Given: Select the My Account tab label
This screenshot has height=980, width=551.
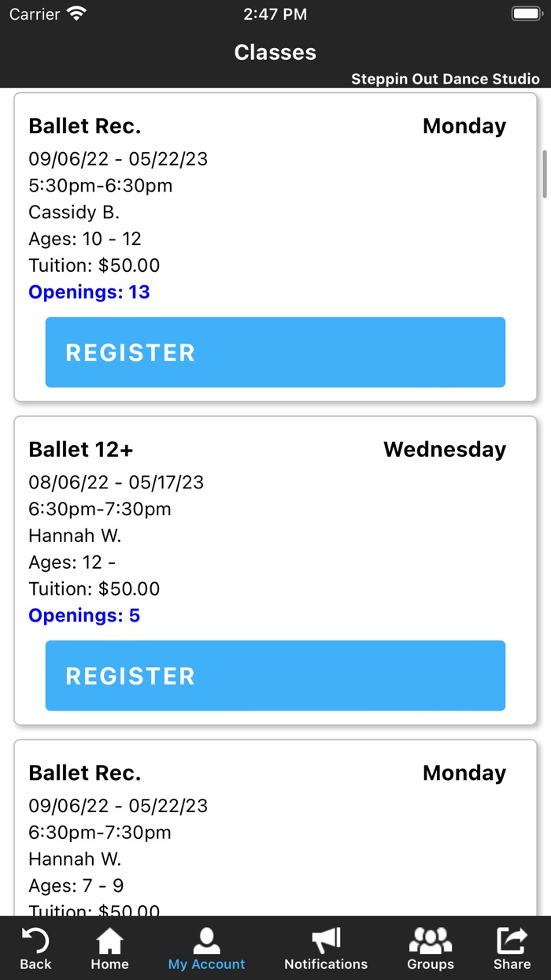Looking at the screenshot, I should click(206, 964).
